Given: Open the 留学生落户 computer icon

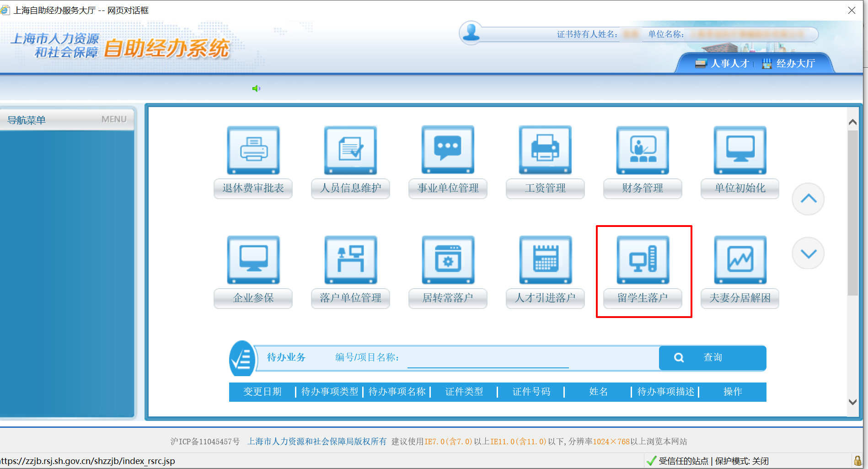Looking at the screenshot, I should [643, 260].
